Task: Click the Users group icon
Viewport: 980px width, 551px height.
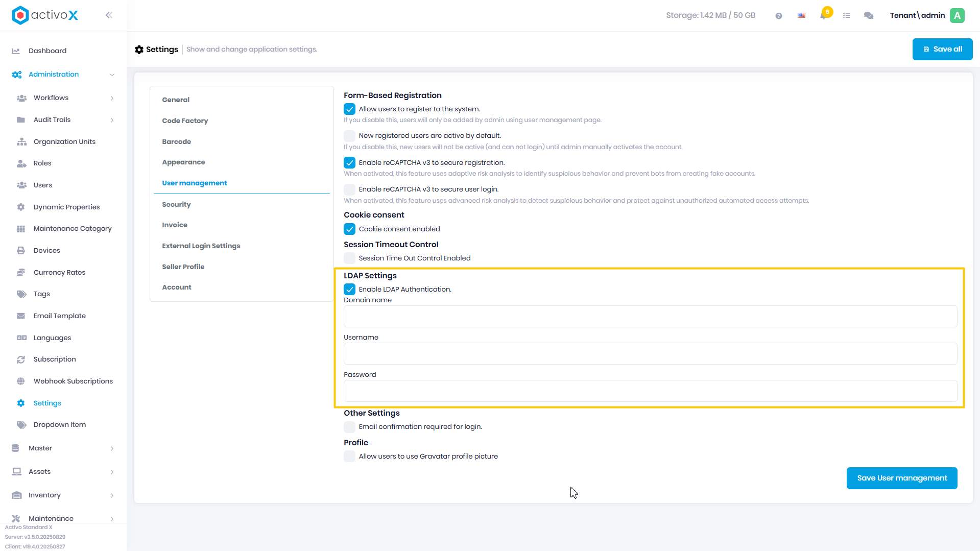Action: tap(21, 185)
